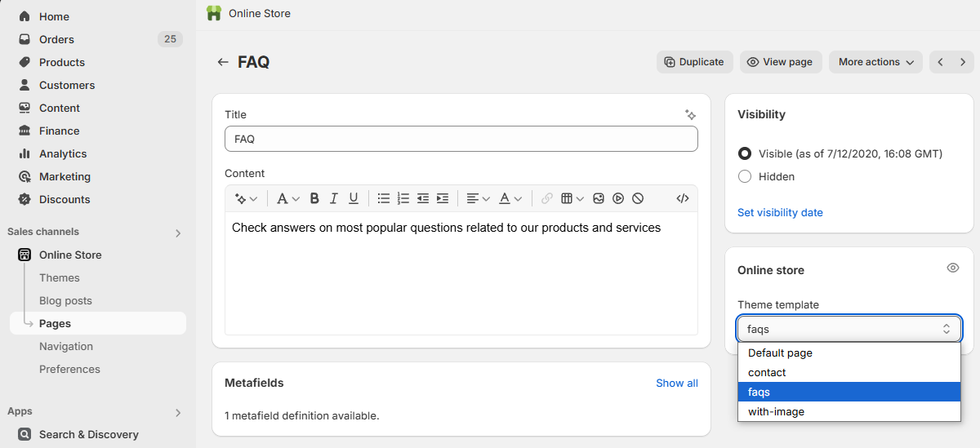Expand Sales channels chevron
Image resolution: width=980 pixels, height=448 pixels.
[x=178, y=233]
